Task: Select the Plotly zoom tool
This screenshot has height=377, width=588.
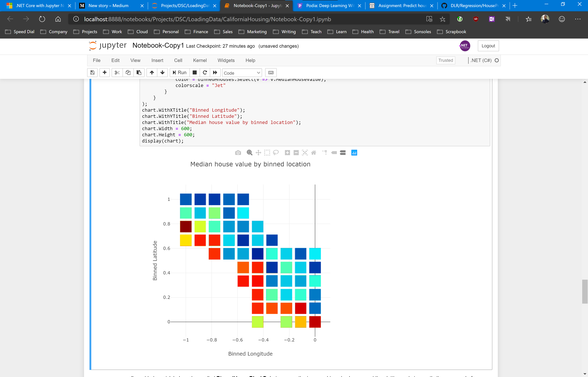Action: 250,152
